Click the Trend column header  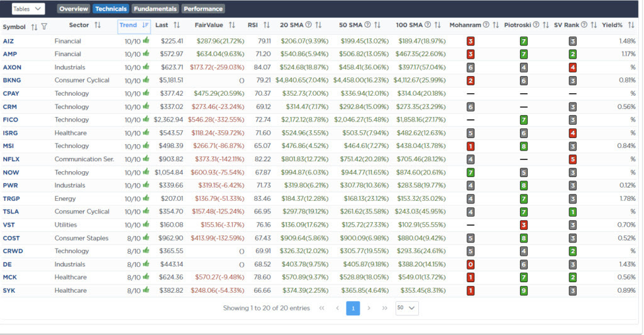click(x=134, y=25)
